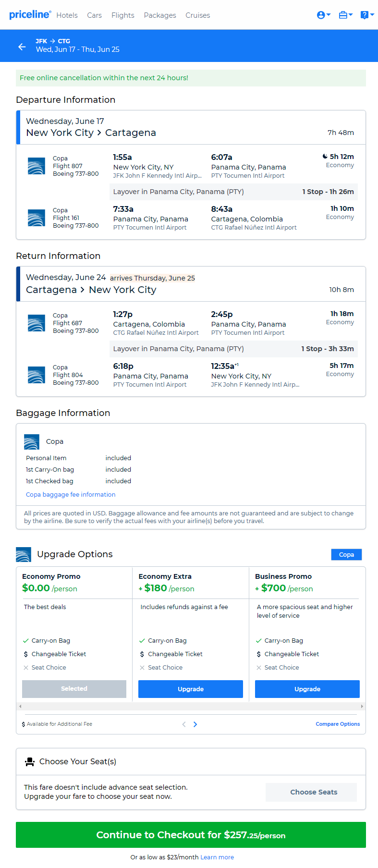The image size is (378, 868).
Task: Click the Copa logo beside Flight 687
Action: 37,323
